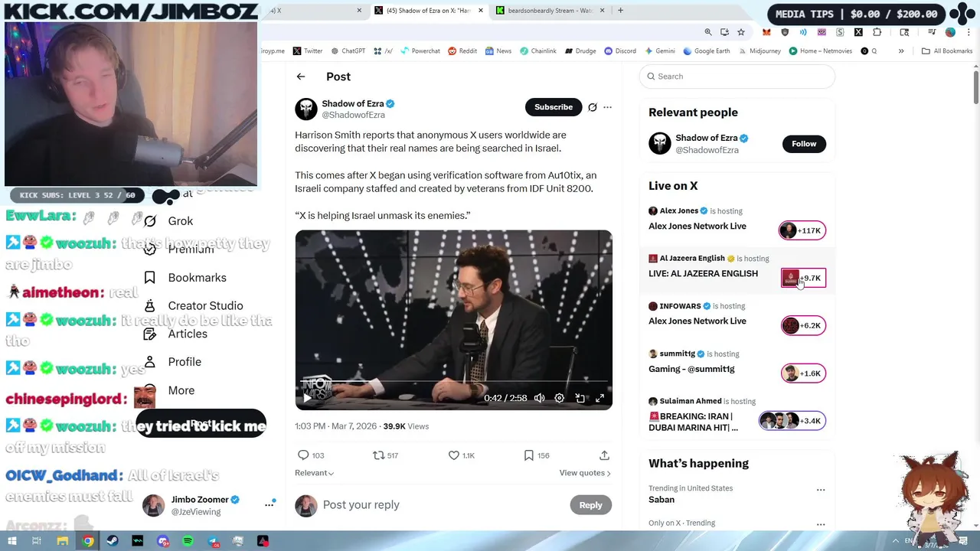
Task: Open Windows Start menu
Action: click(12, 541)
